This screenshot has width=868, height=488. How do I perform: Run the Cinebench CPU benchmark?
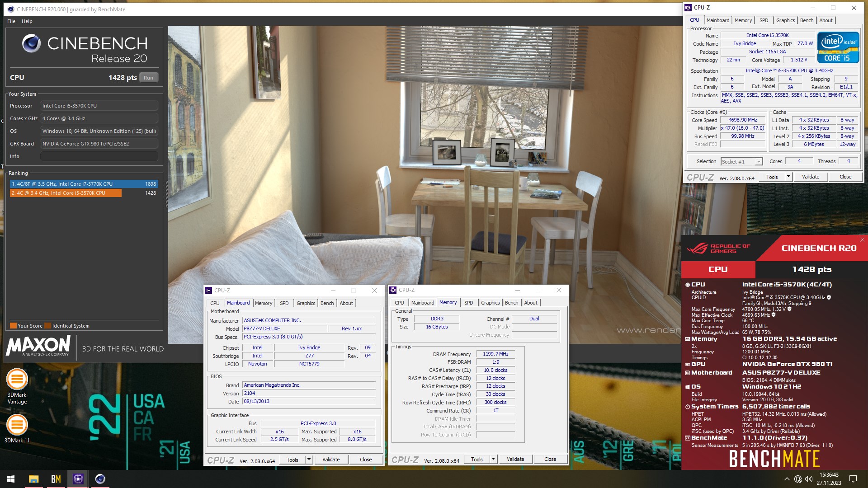point(148,78)
